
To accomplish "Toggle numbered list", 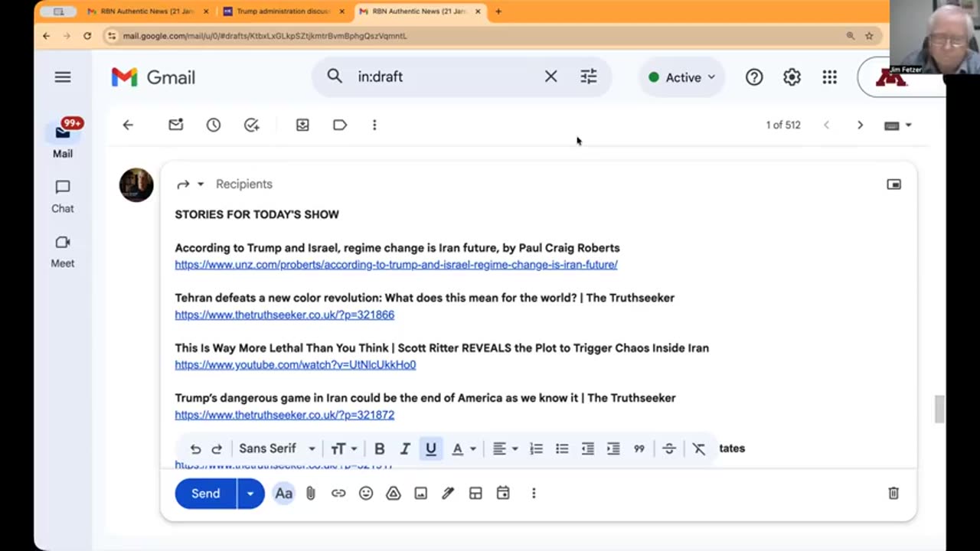I will coord(536,449).
